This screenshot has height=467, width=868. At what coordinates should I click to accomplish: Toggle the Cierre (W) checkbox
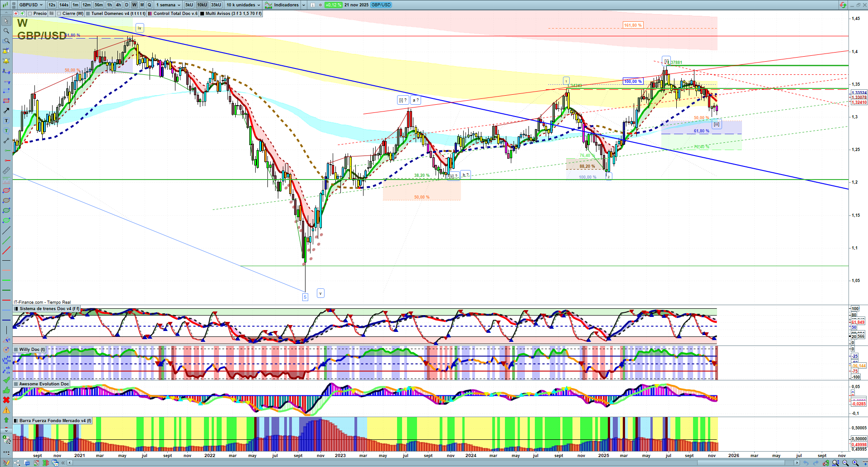click(x=59, y=14)
